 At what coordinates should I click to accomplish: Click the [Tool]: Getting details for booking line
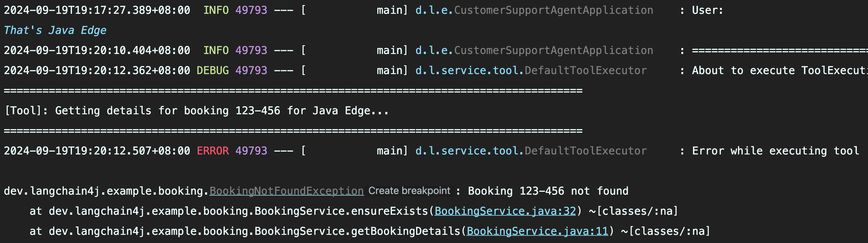196,111
